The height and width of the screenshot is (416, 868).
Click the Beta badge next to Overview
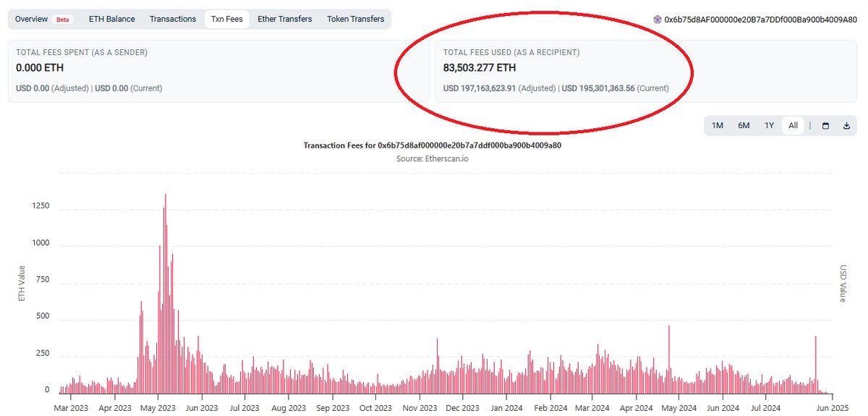[63, 20]
